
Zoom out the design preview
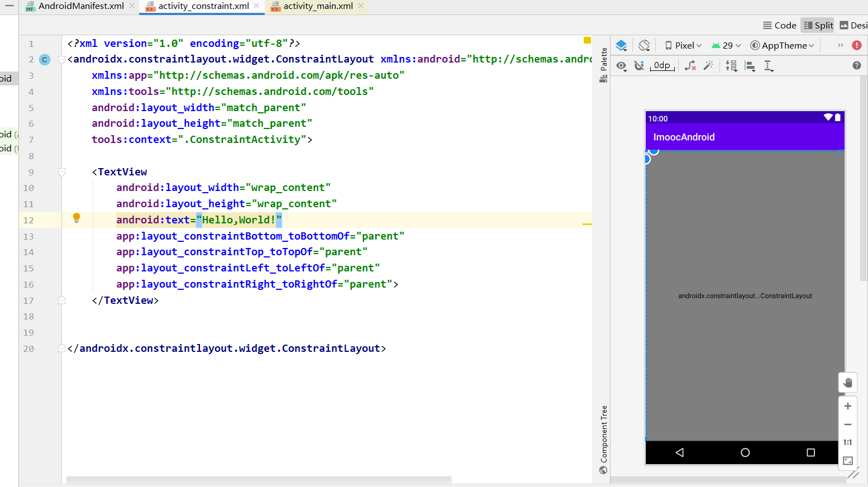pos(848,424)
